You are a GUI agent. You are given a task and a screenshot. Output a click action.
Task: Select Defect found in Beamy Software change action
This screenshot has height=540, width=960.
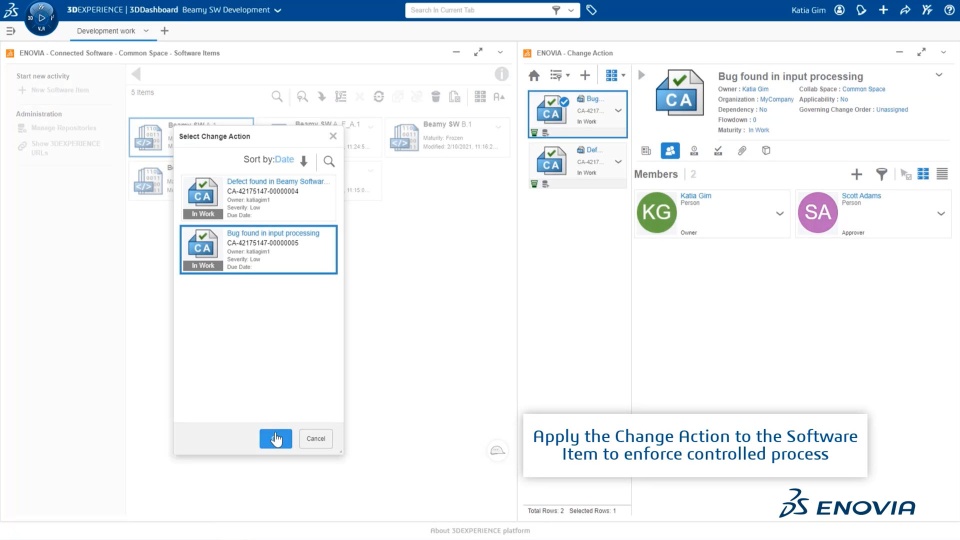point(258,198)
